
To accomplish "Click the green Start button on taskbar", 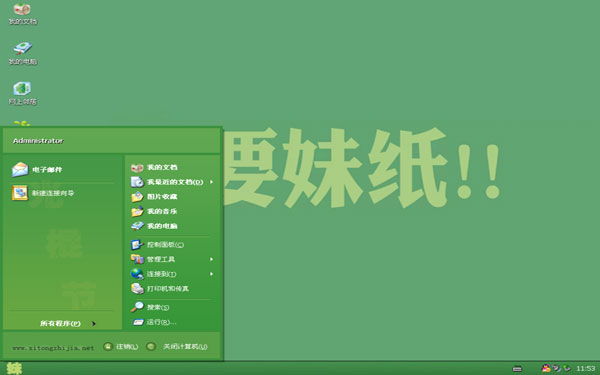I will [14, 368].
